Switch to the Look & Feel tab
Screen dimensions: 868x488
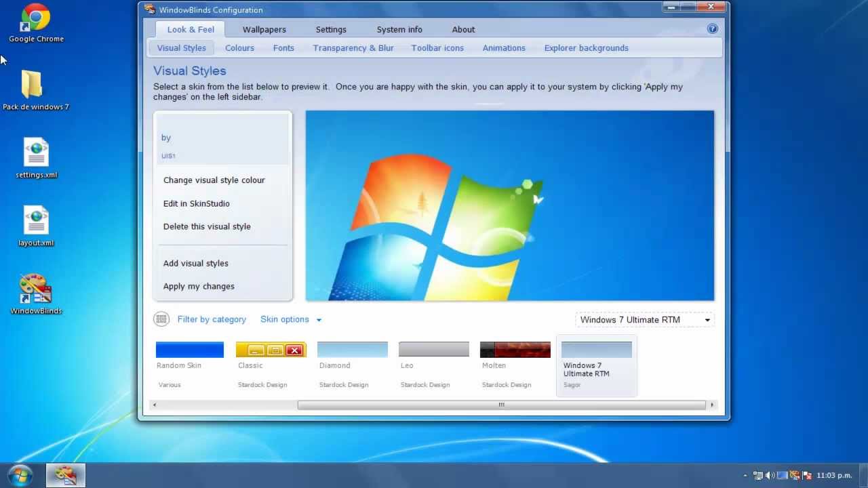tap(191, 29)
